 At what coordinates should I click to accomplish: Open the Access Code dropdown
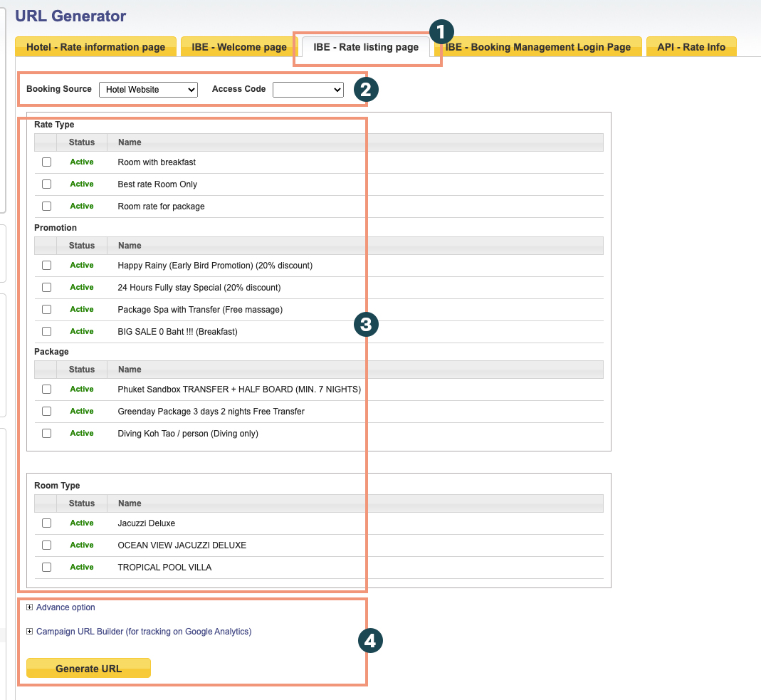coord(308,89)
